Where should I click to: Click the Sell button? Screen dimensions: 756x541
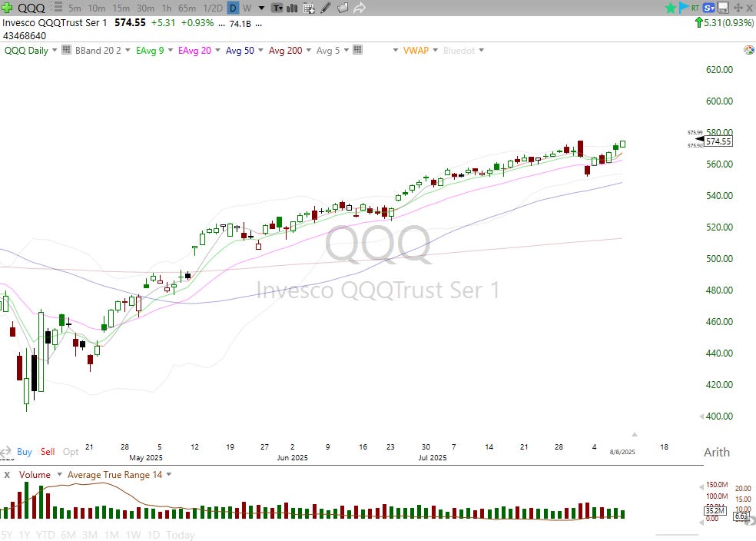(x=48, y=452)
